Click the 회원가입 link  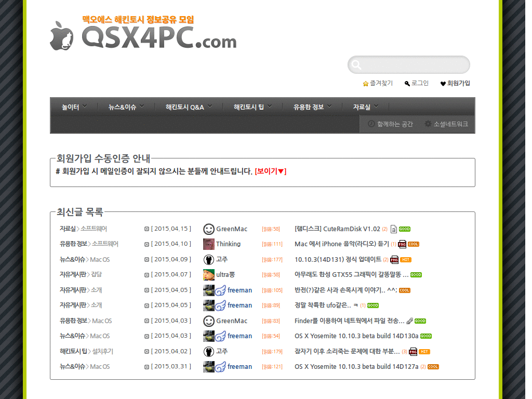click(x=458, y=83)
